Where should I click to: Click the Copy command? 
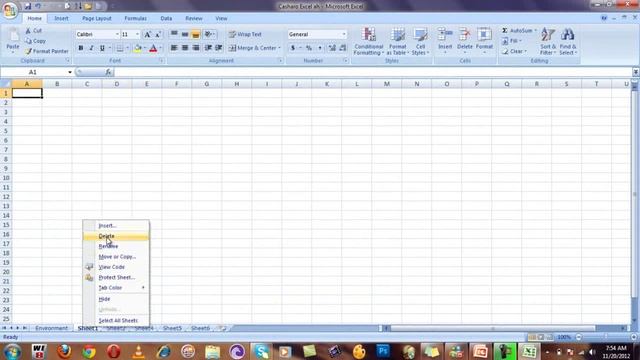[x=36, y=41]
